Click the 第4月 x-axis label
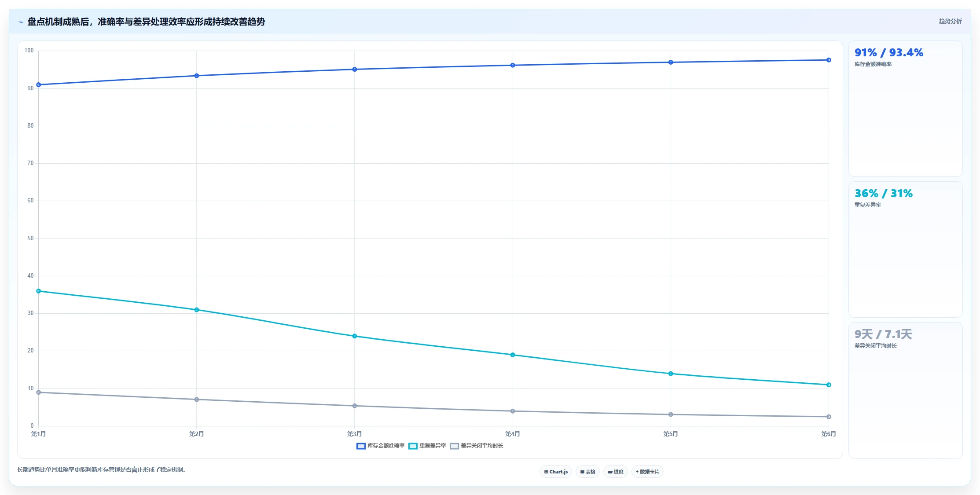Viewport: 980px width, 495px height. coord(513,434)
